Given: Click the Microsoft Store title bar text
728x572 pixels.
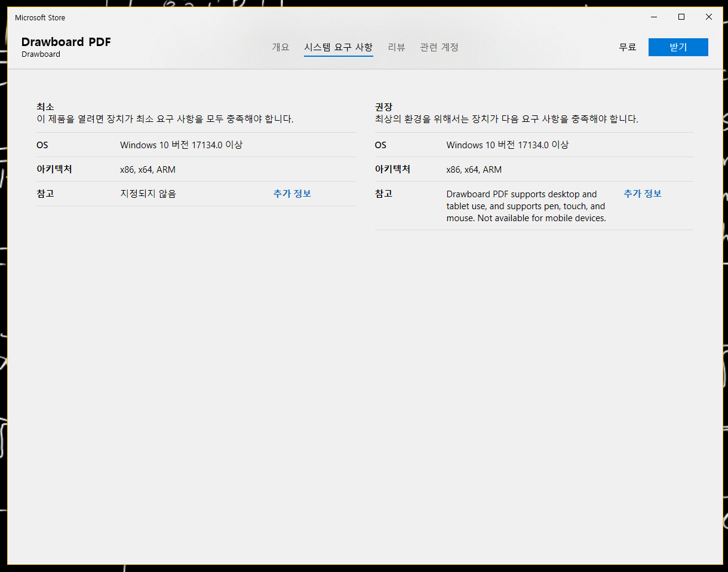Looking at the screenshot, I should pyautogui.click(x=40, y=17).
